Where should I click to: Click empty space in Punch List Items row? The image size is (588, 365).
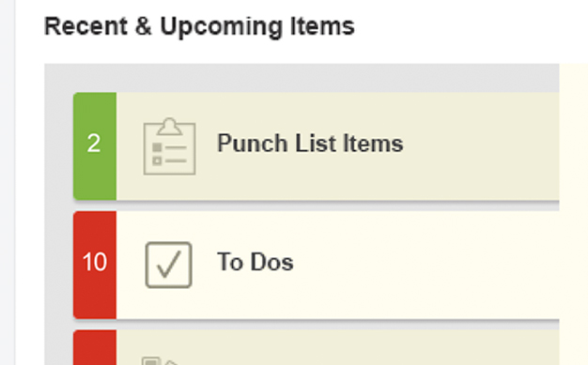(x=480, y=146)
